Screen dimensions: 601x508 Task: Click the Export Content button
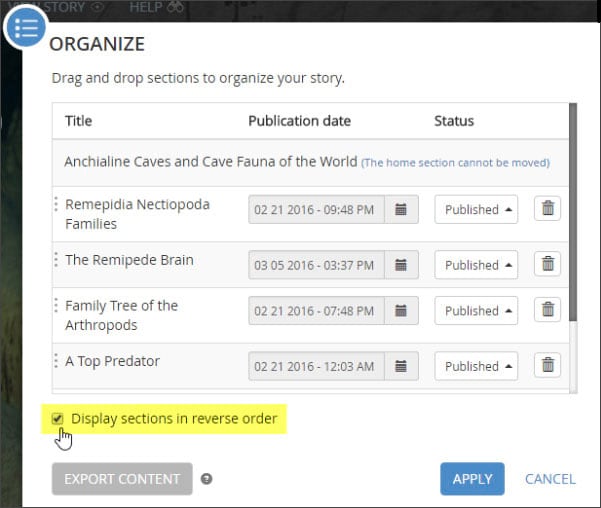(122, 479)
